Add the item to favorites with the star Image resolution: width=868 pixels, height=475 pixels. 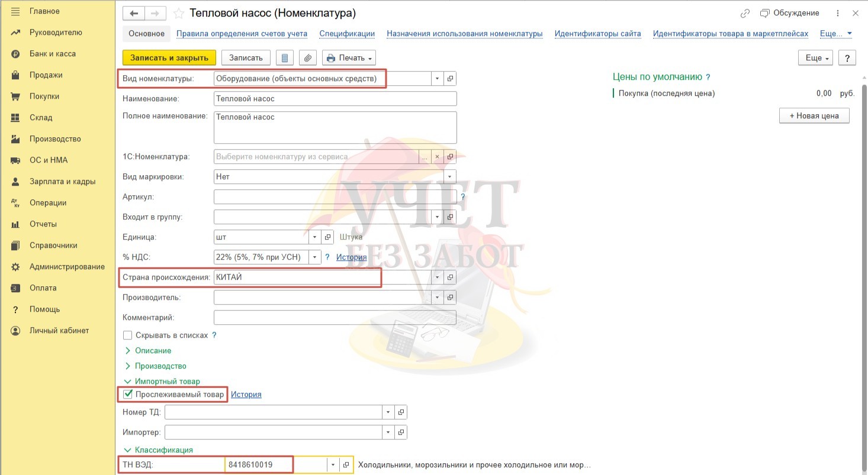[x=178, y=14]
